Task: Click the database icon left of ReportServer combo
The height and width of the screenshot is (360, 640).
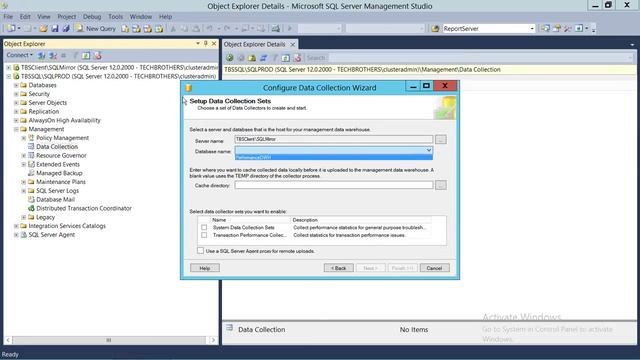Action: [x=435, y=29]
